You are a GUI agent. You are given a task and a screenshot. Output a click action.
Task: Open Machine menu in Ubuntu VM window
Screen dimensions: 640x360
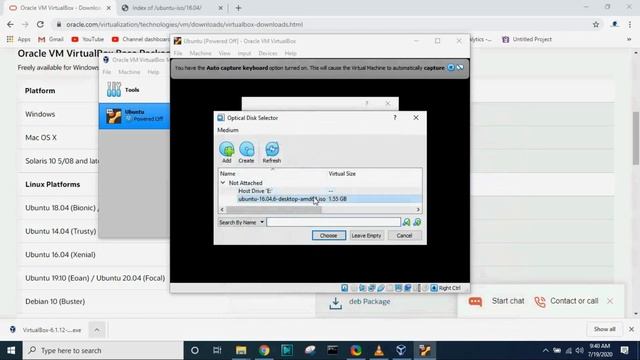coord(200,53)
